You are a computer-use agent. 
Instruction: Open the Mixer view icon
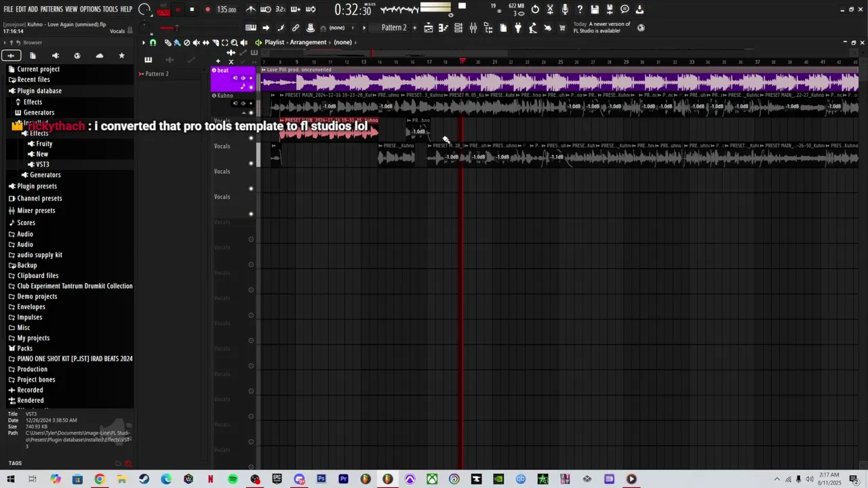473,28
